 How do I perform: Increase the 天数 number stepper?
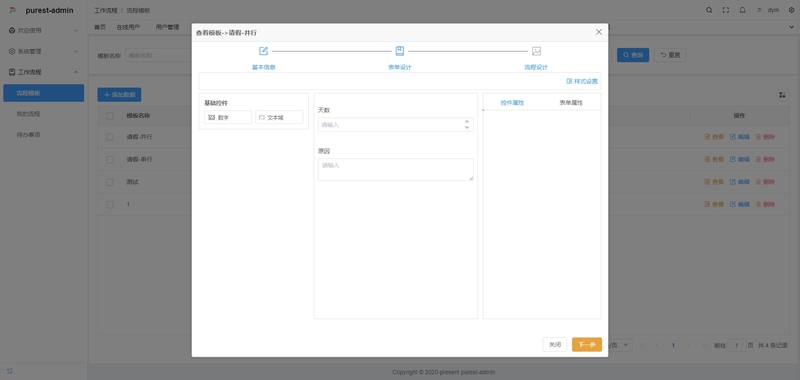click(x=466, y=121)
